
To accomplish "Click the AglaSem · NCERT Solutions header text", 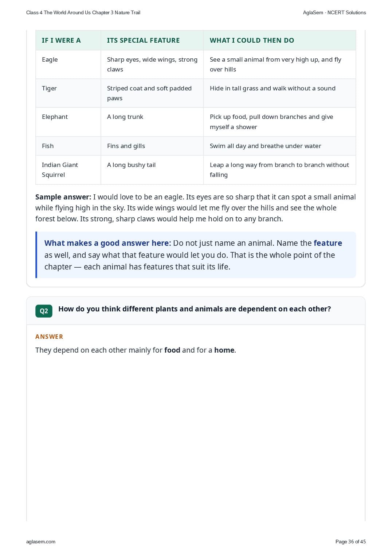I will (x=334, y=12).
